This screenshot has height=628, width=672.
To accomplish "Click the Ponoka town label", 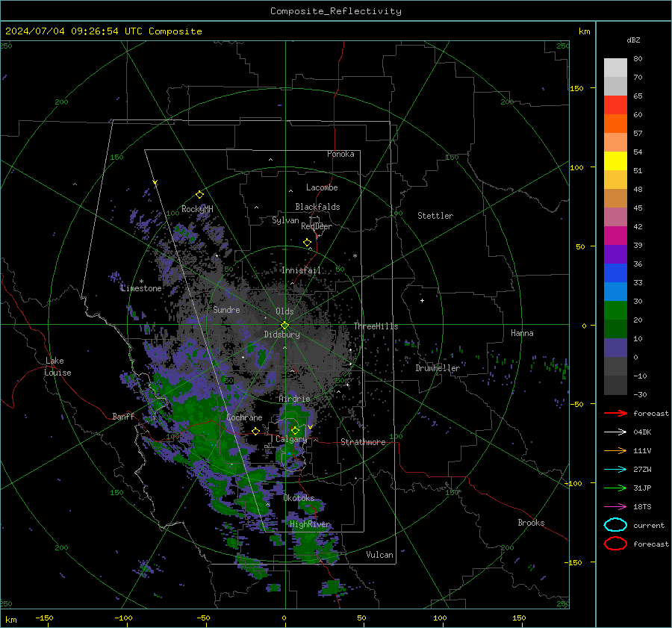I will coord(340,154).
